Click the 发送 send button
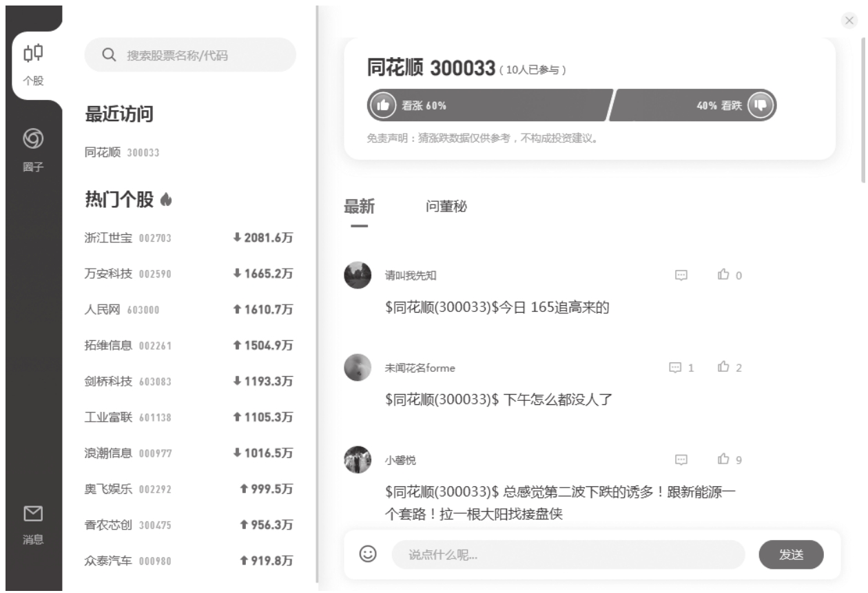Viewport: 868px width, 593px height. click(x=791, y=554)
